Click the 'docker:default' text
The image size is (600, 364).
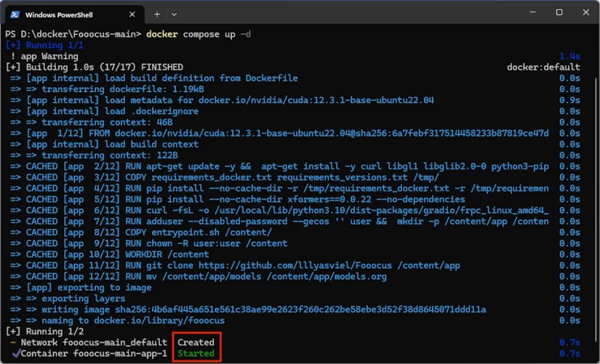pos(543,68)
